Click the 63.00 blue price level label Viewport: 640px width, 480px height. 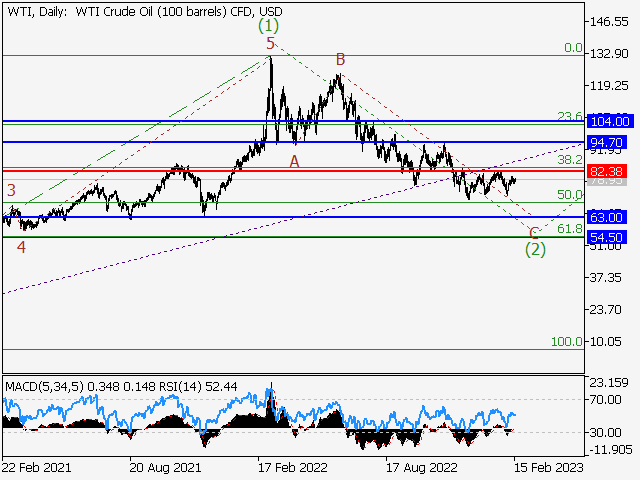[x=607, y=217]
